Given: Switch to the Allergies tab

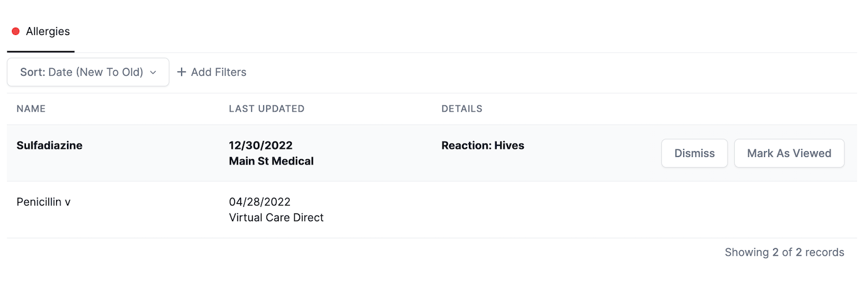Looking at the screenshot, I should (48, 31).
